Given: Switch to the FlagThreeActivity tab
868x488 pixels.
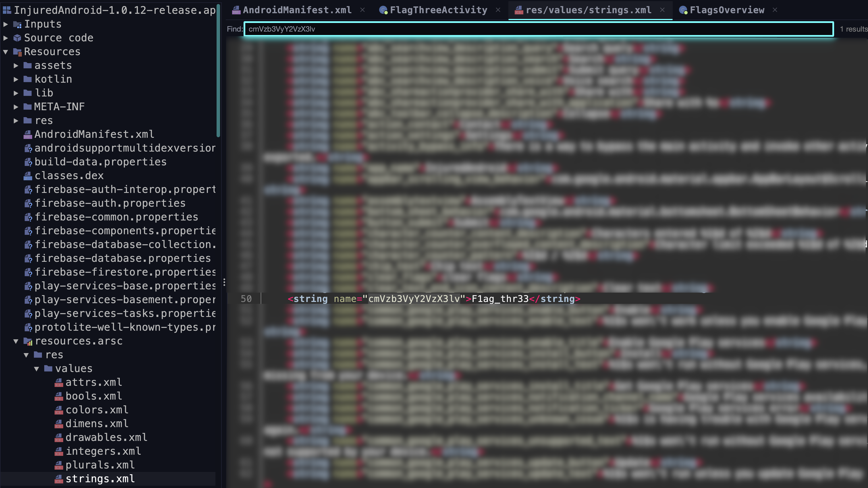Looking at the screenshot, I should (x=434, y=10).
